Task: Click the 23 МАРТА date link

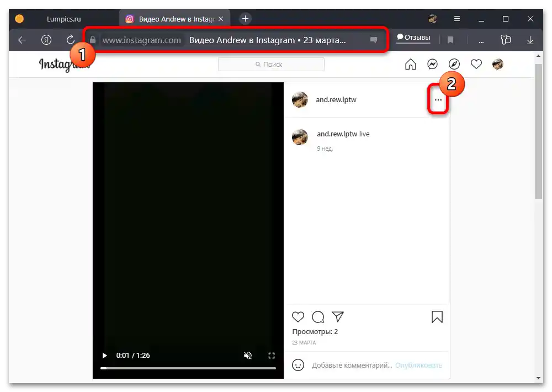Action: 304,342
